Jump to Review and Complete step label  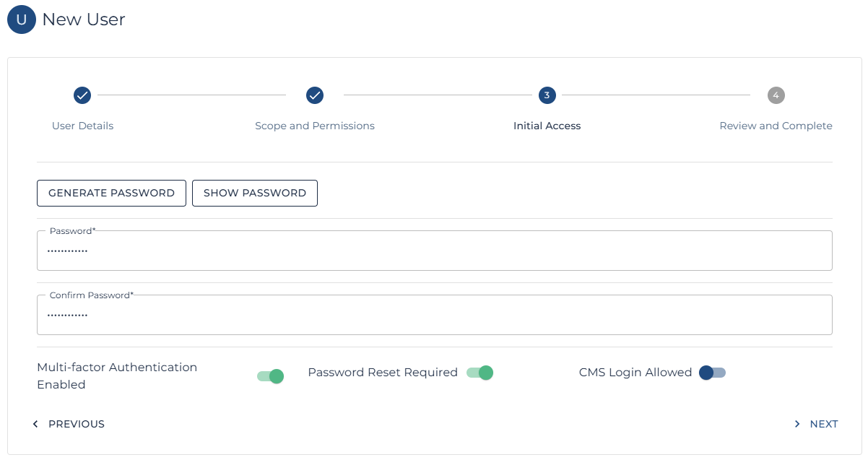coord(776,126)
